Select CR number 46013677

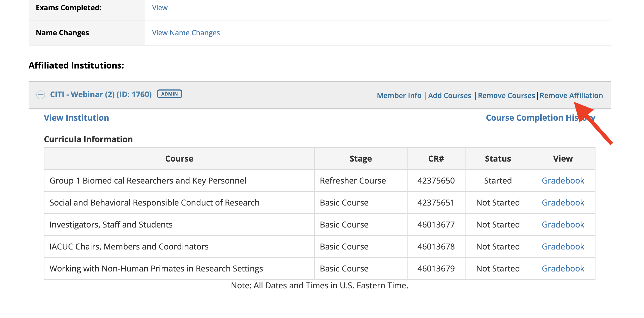(436, 224)
